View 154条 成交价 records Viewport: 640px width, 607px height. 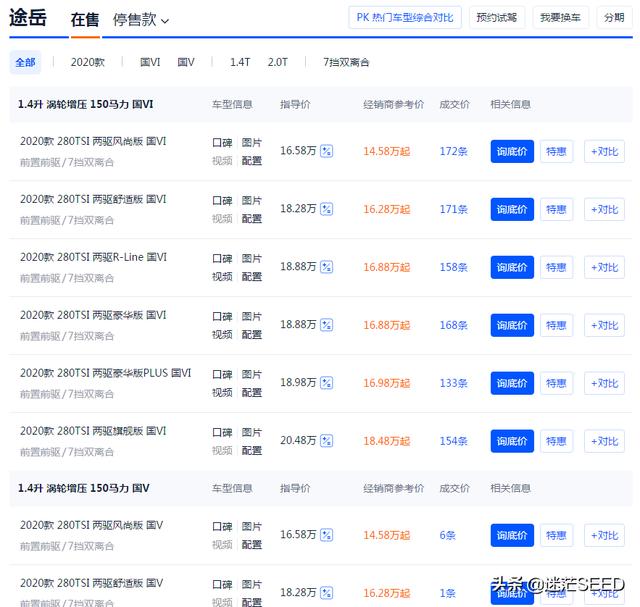coord(453,441)
